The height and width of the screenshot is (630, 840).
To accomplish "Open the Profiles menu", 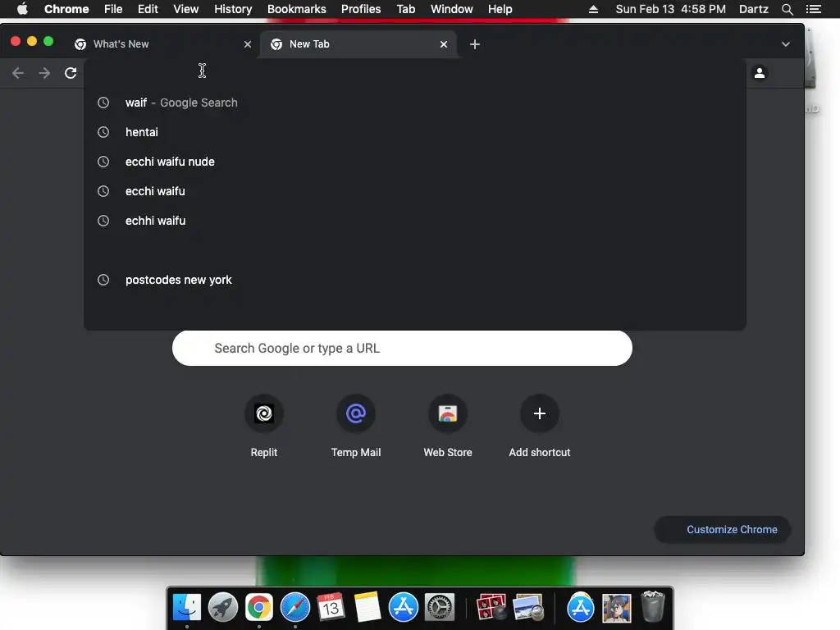I will point(361,9).
